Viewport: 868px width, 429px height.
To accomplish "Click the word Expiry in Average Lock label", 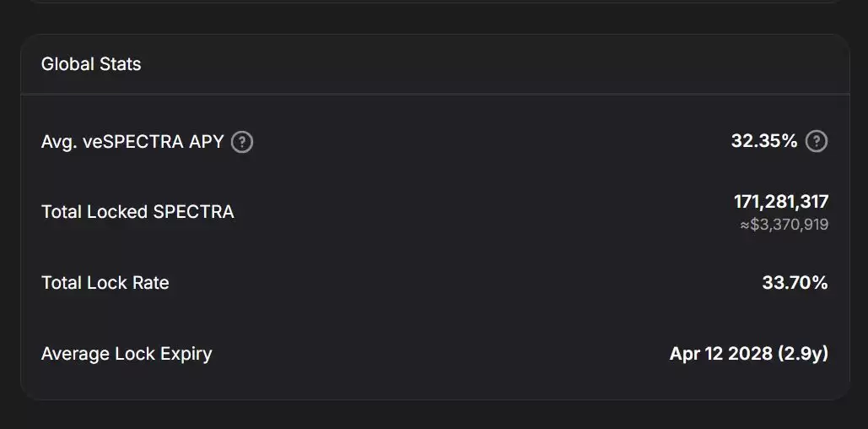I will click(x=186, y=353).
